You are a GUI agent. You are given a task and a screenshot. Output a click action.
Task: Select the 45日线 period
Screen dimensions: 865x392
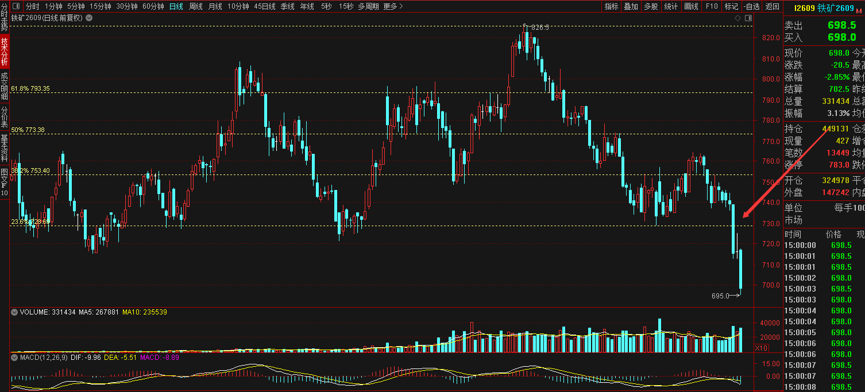[x=264, y=7]
